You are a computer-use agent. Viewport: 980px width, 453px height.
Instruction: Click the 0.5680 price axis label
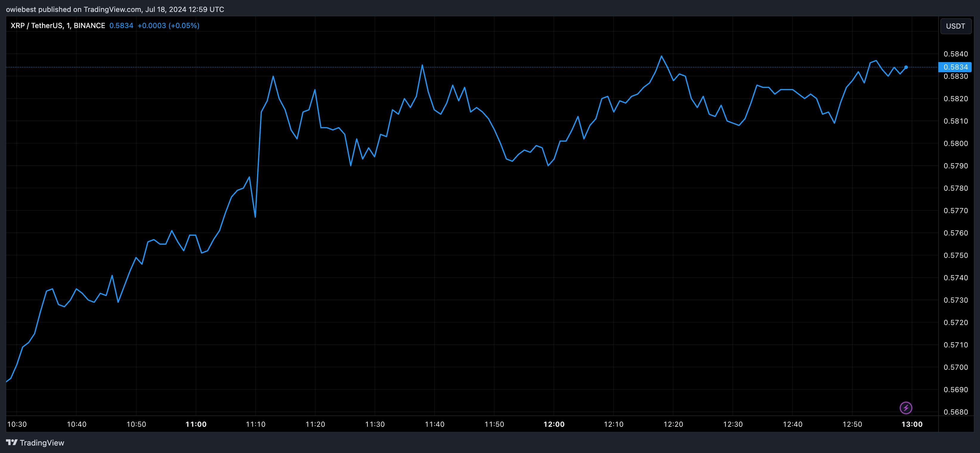pyautogui.click(x=956, y=412)
